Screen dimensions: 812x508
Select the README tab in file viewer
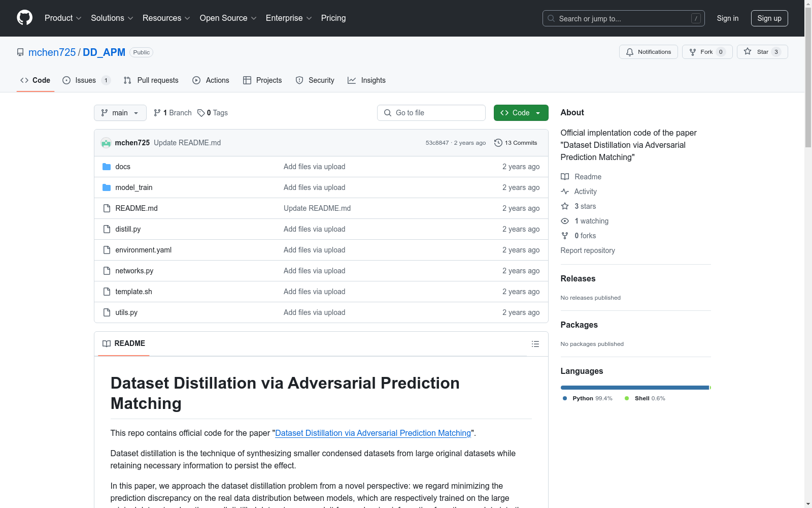(124, 343)
